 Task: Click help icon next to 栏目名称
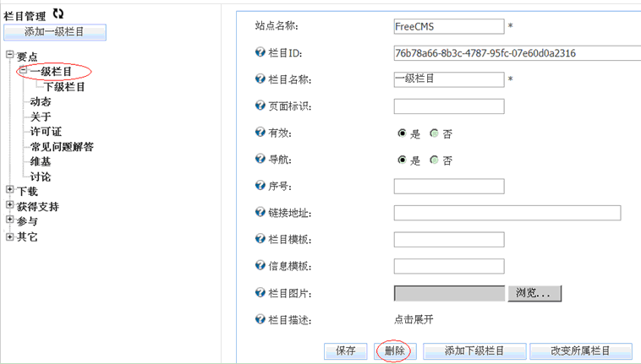[260, 79]
